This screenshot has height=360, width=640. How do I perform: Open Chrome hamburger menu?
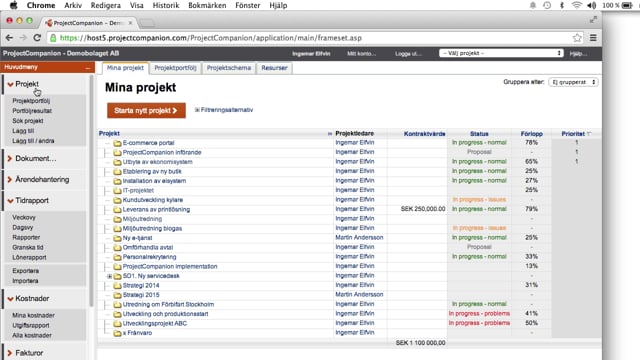[x=593, y=38]
